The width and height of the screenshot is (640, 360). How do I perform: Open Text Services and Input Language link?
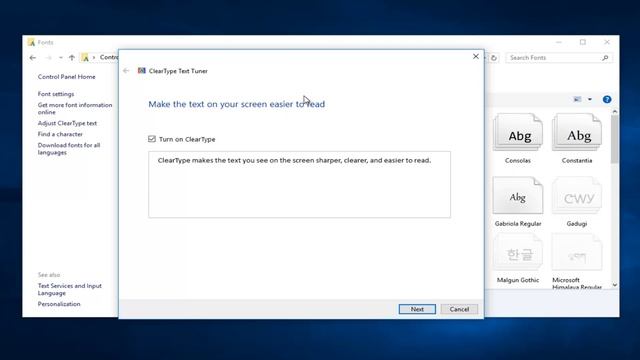pyautogui.click(x=69, y=289)
